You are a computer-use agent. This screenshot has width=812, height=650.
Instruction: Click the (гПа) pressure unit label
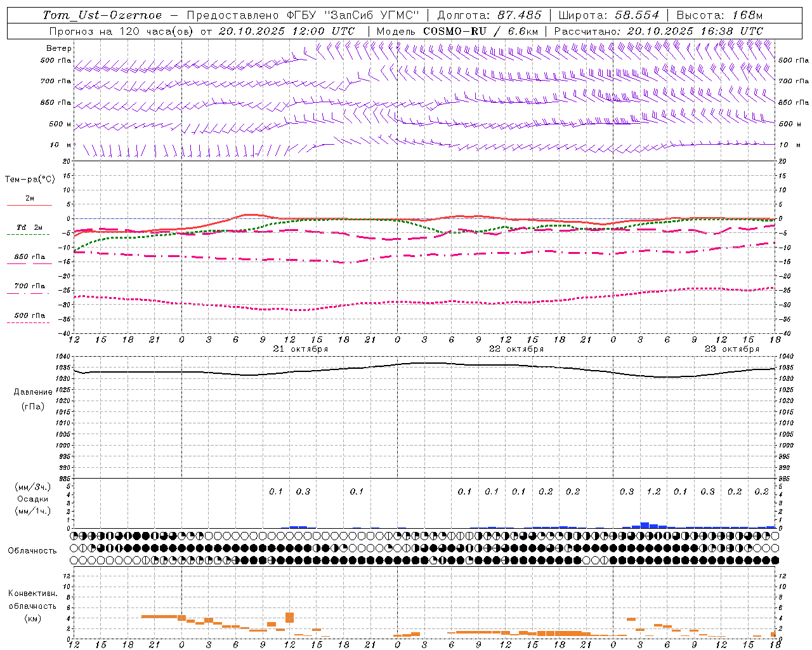pos(33,407)
